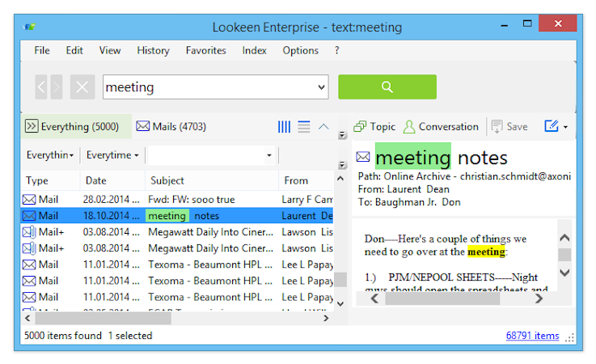
Task: Click the window resize grip in status bar
Action: tap(569, 337)
